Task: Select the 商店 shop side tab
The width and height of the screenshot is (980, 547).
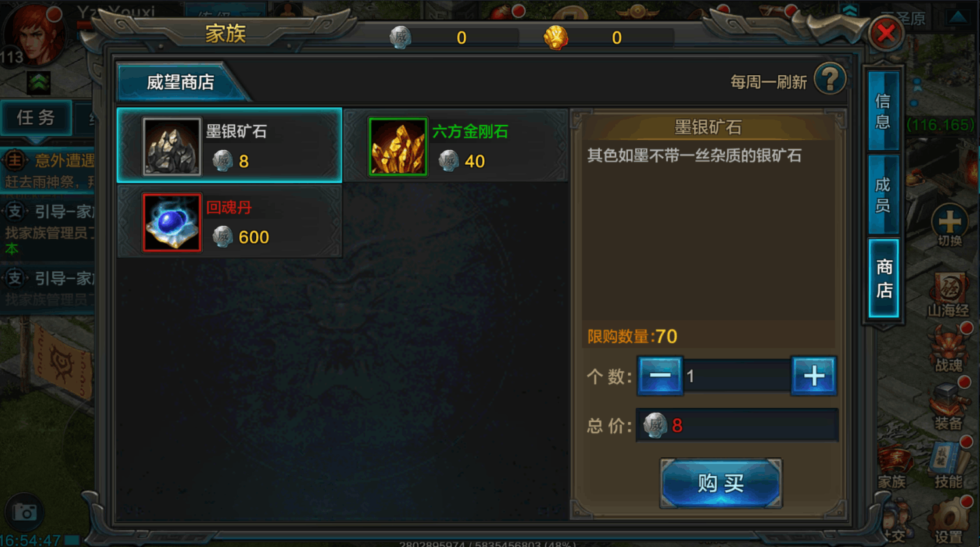Action: [x=883, y=278]
